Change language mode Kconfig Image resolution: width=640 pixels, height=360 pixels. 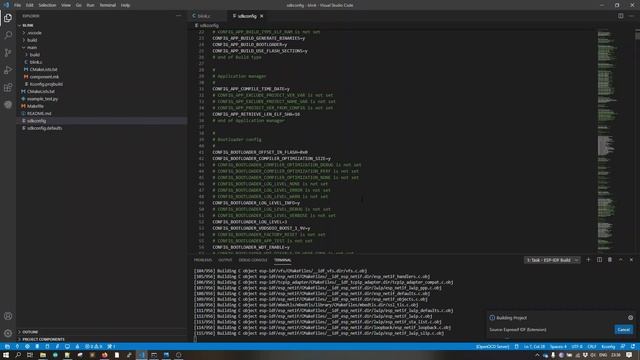click(x=608, y=347)
